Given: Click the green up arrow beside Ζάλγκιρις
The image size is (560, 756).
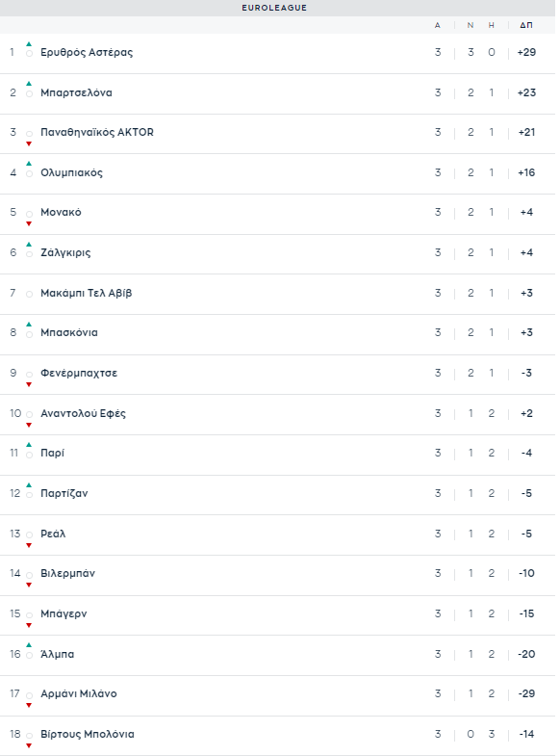Looking at the screenshot, I should [x=29, y=245].
